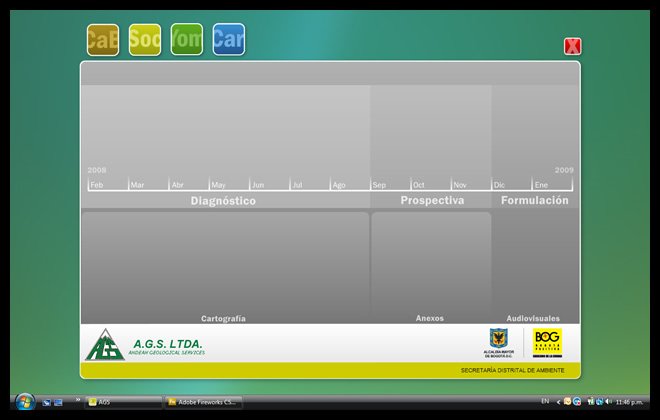Open the Audiovisuales panel
The height and width of the screenshot is (420, 660).
pyautogui.click(x=534, y=266)
